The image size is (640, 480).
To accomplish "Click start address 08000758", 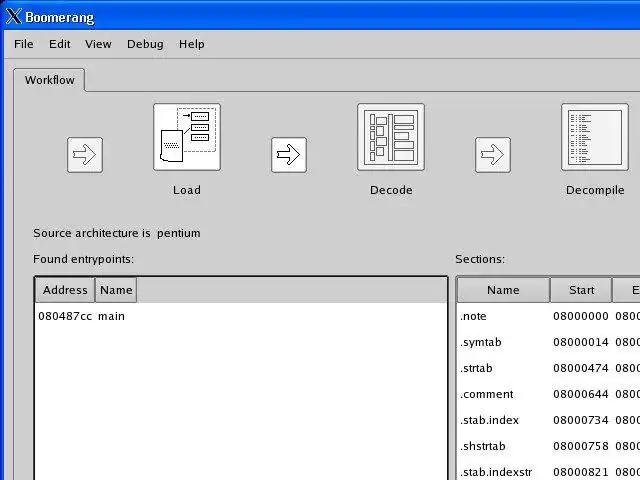I will 581,446.
